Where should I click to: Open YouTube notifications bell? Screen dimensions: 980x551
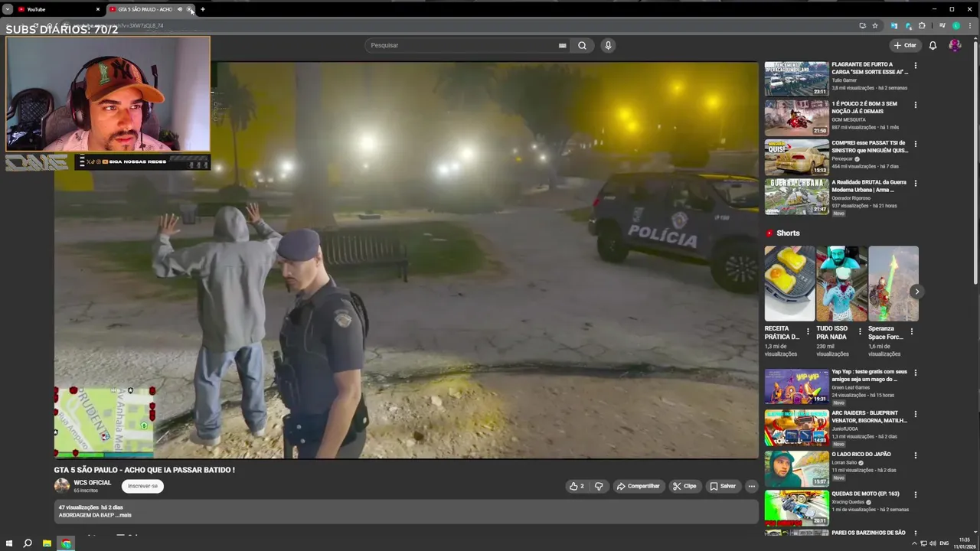[x=933, y=45]
